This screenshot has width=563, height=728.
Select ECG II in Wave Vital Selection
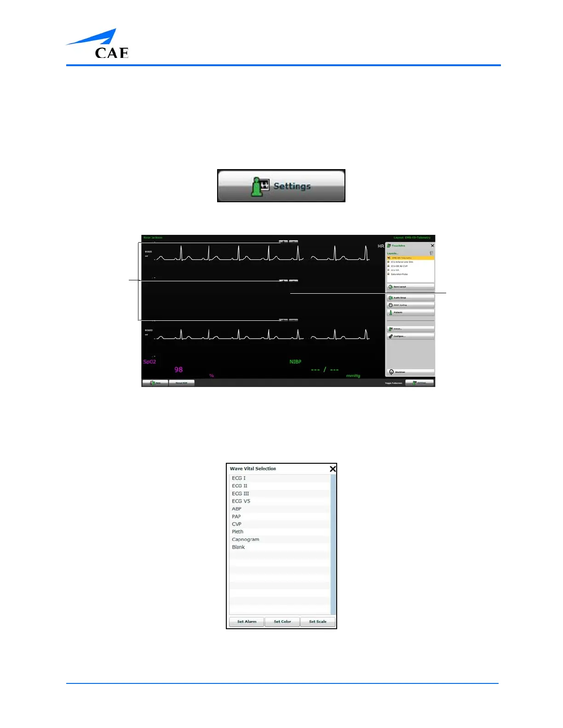click(x=280, y=486)
